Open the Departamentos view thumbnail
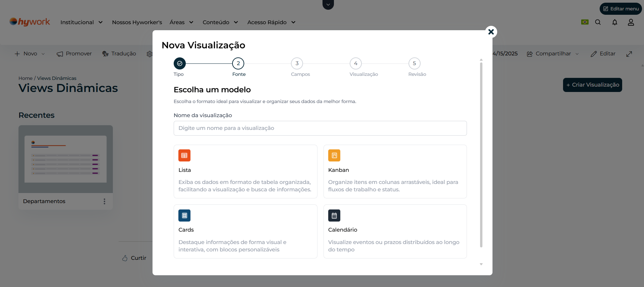The height and width of the screenshot is (287, 644). click(66, 159)
